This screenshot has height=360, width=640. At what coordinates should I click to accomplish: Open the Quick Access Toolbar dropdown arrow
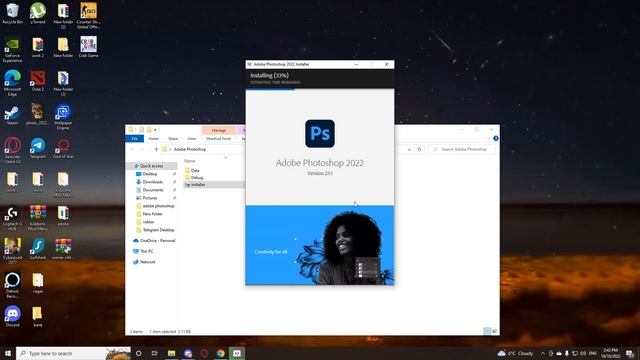[x=156, y=130]
